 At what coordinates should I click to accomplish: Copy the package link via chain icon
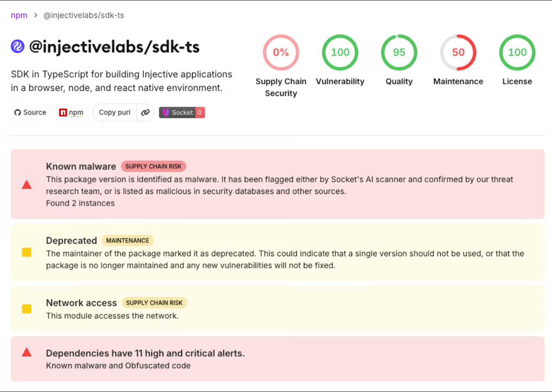145,113
